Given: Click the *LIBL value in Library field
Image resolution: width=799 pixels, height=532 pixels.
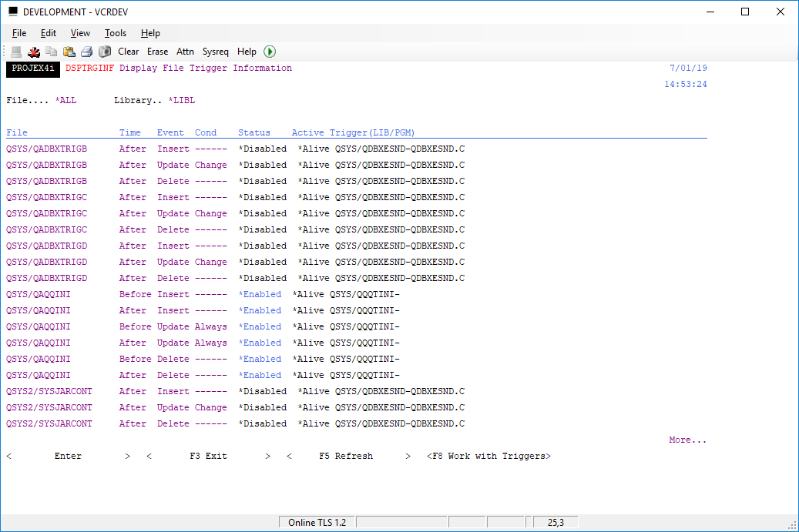Looking at the screenshot, I should point(181,100).
